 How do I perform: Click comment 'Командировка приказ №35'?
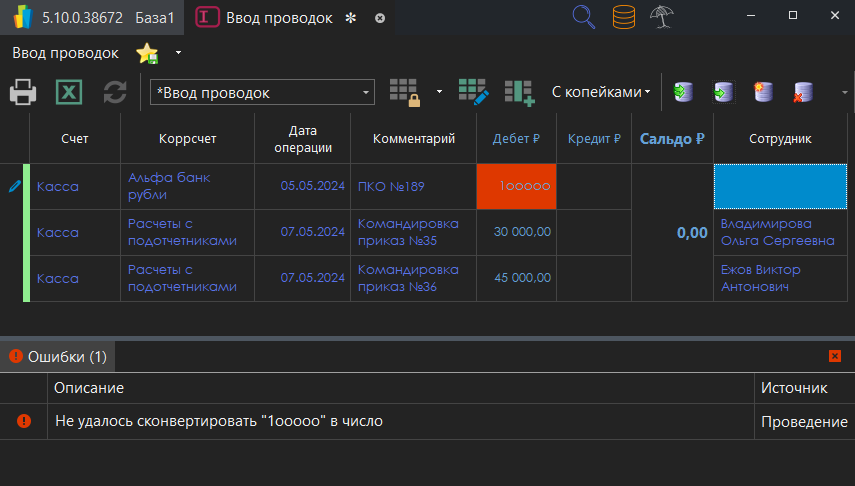pyautogui.click(x=413, y=232)
